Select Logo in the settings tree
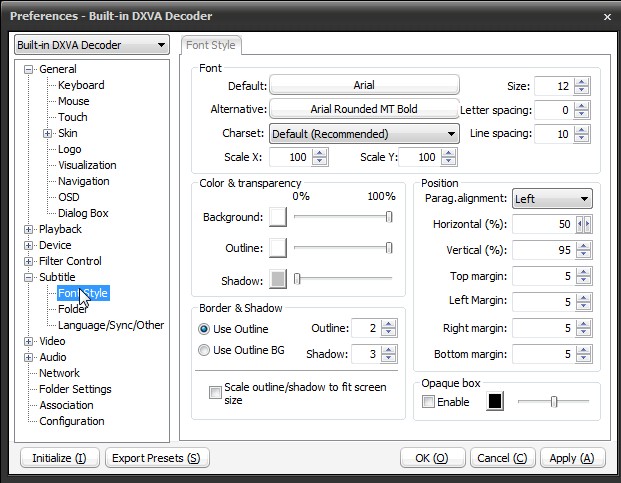The height and width of the screenshot is (483, 621). pos(70,149)
